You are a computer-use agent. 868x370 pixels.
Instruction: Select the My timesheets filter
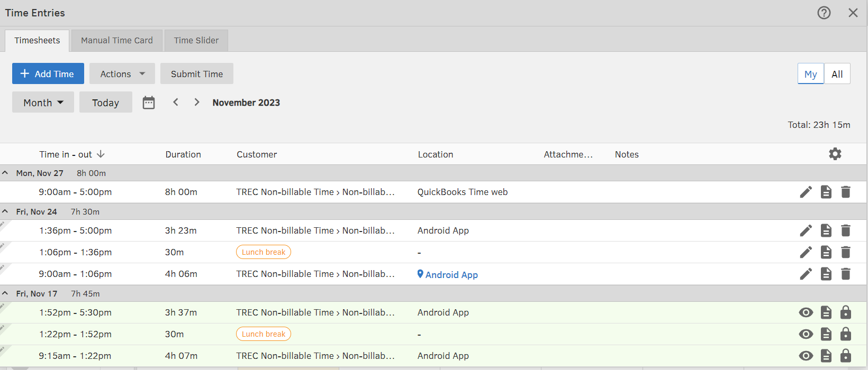pyautogui.click(x=810, y=74)
